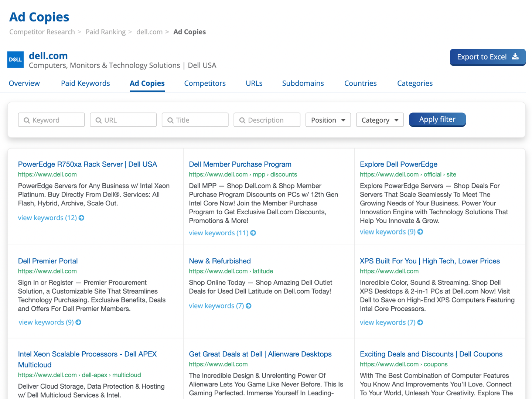The image size is (532, 399).
Task: Click arrow icon for XPS Built For You keywords
Action: (420, 323)
